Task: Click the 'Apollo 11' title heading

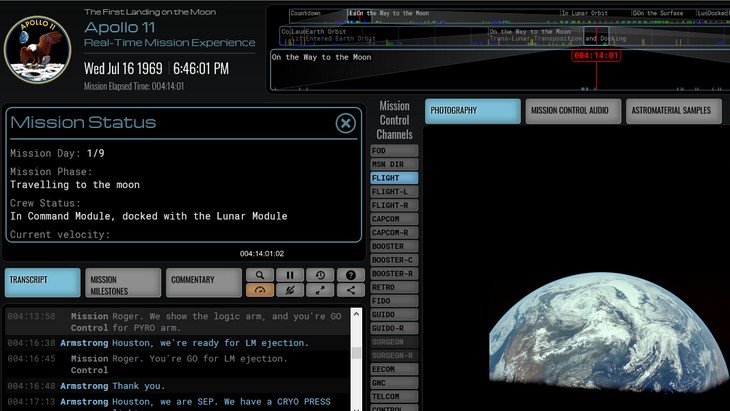Action: (120, 27)
